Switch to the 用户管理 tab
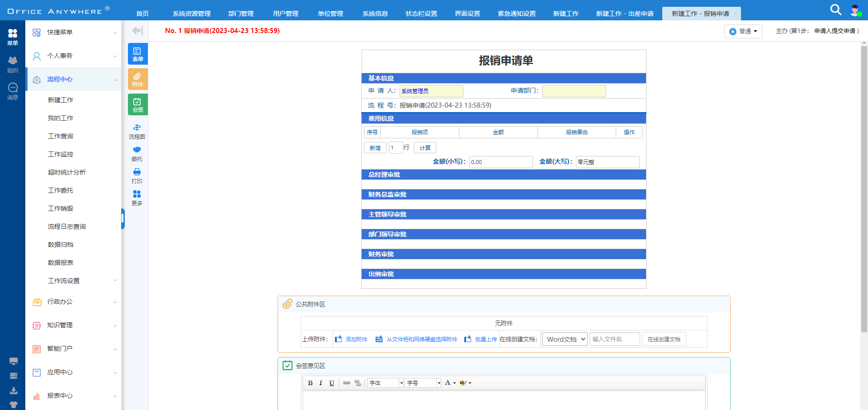Screen dimensions: 868x410 tap(286, 14)
